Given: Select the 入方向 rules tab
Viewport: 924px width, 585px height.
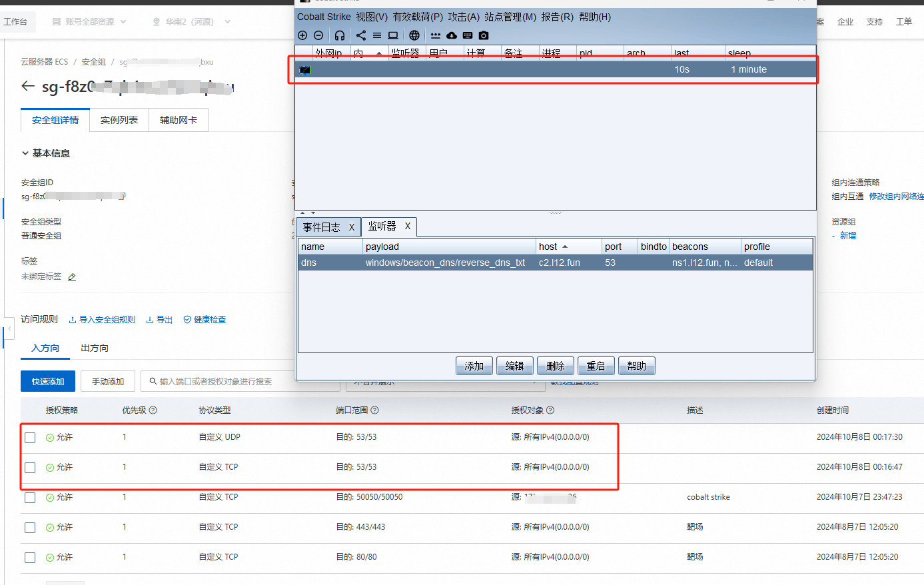Looking at the screenshot, I should coord(45,348).
